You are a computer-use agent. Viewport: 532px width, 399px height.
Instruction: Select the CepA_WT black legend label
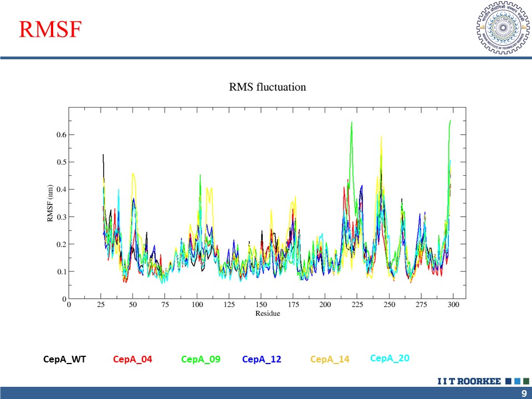(65, 360)
